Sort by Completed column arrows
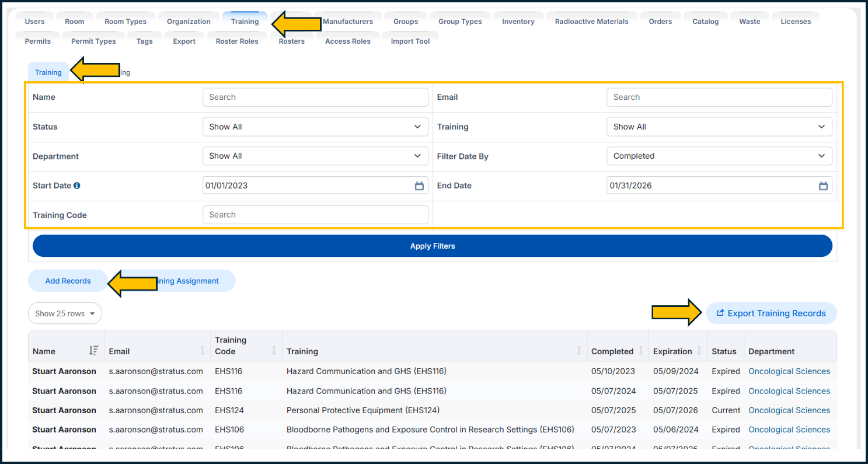This screenshot has height=464, width=868. pos(640,351)
